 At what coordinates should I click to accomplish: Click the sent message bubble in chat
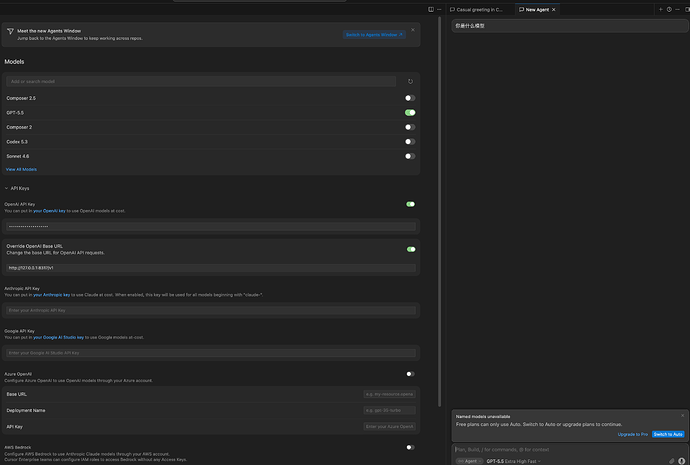[x=570, y=26]
